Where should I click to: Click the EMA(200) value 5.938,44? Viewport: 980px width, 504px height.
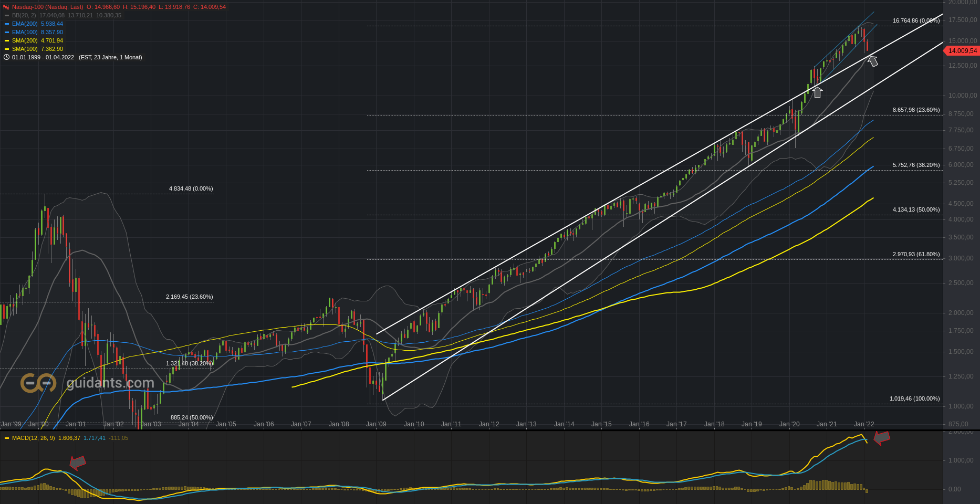point(52,24)
